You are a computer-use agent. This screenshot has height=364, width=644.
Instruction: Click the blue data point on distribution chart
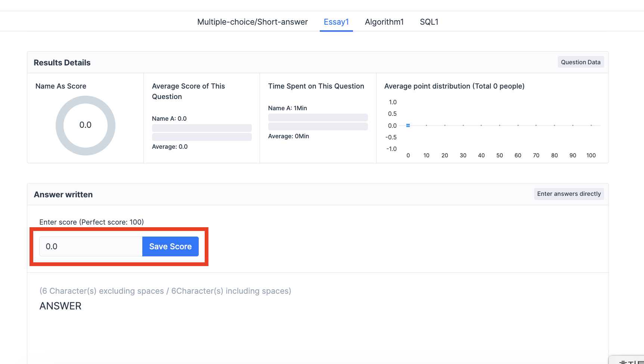(408, 126)
